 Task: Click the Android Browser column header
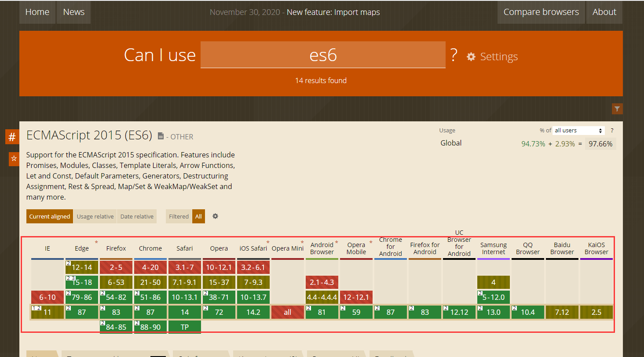pos(322,248)
